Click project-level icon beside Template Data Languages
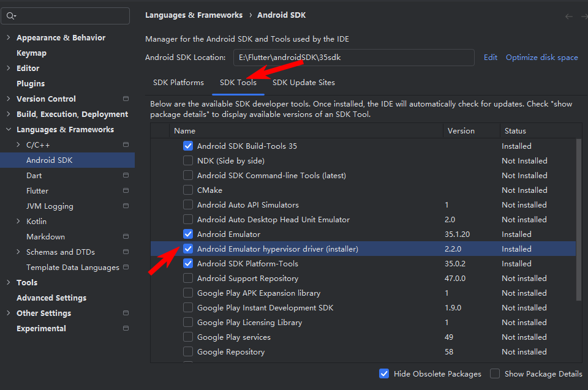The width and height of the screenshot is (588, 390). pyautogui.click(x=126, y=267)
